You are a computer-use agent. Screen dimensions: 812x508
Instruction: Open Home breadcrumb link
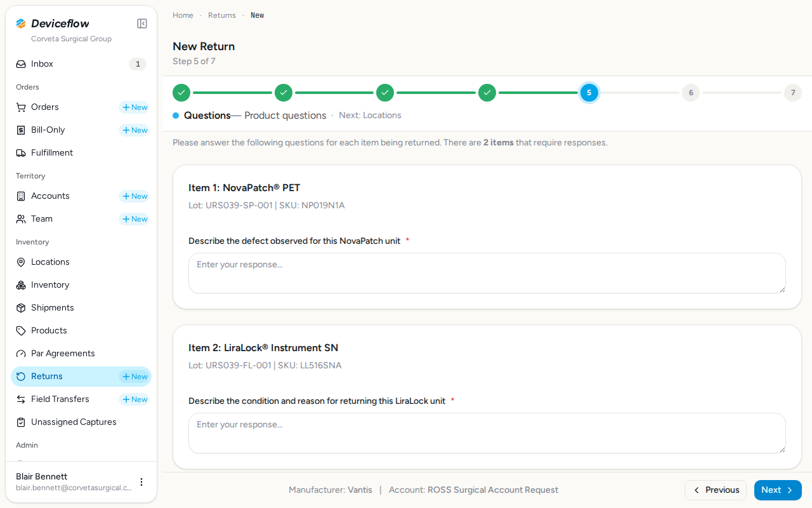point(183,15)
